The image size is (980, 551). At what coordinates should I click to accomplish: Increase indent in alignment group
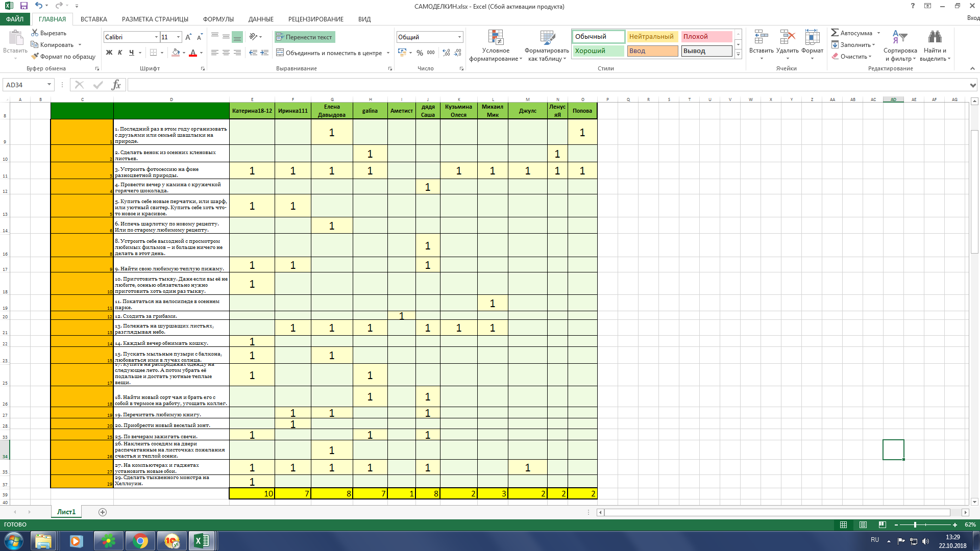tap(264, 53)
